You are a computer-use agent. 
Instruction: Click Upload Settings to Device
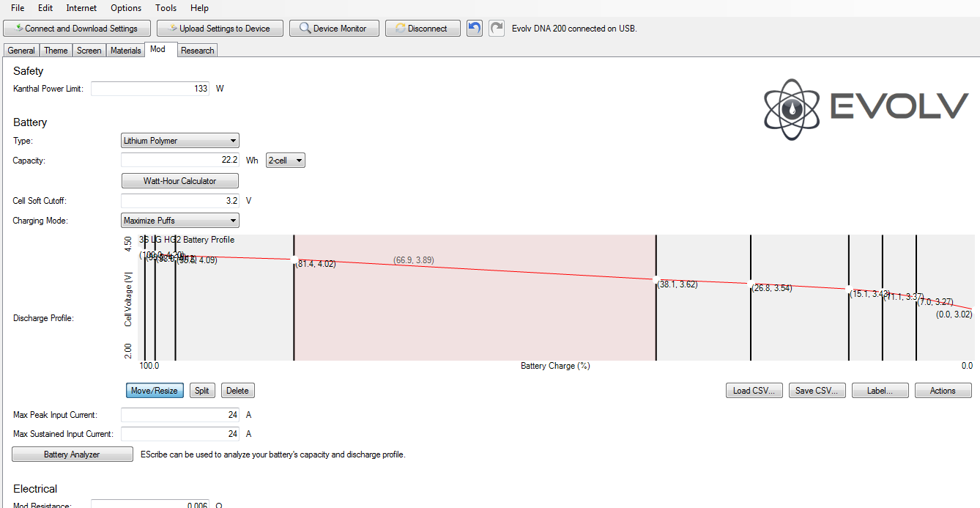tap(220, 29)
